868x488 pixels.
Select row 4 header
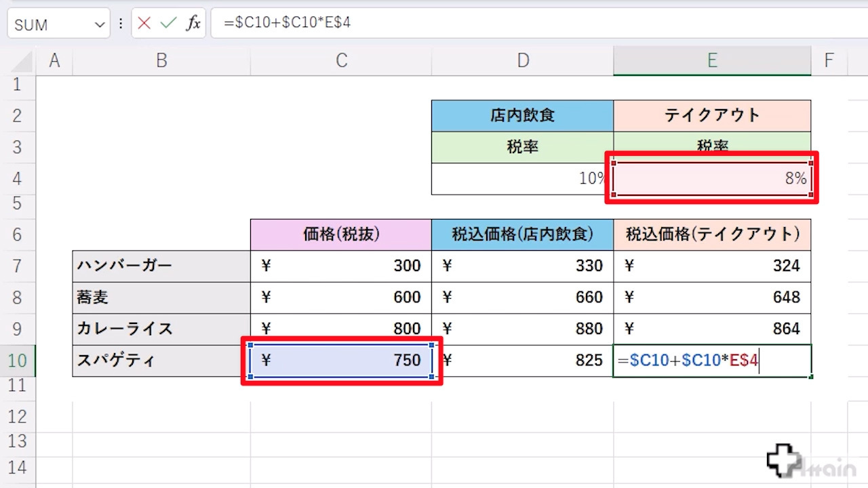[18, 178]
